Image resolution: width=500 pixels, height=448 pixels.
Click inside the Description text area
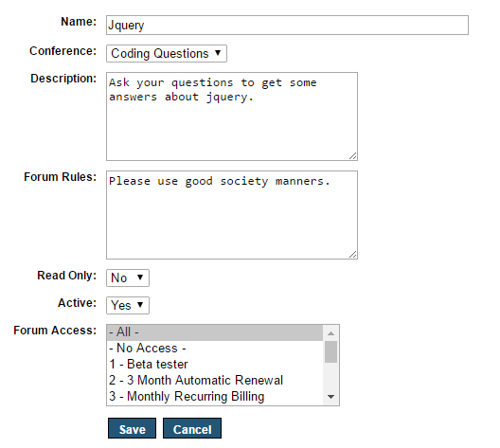[x=232, y=116]
